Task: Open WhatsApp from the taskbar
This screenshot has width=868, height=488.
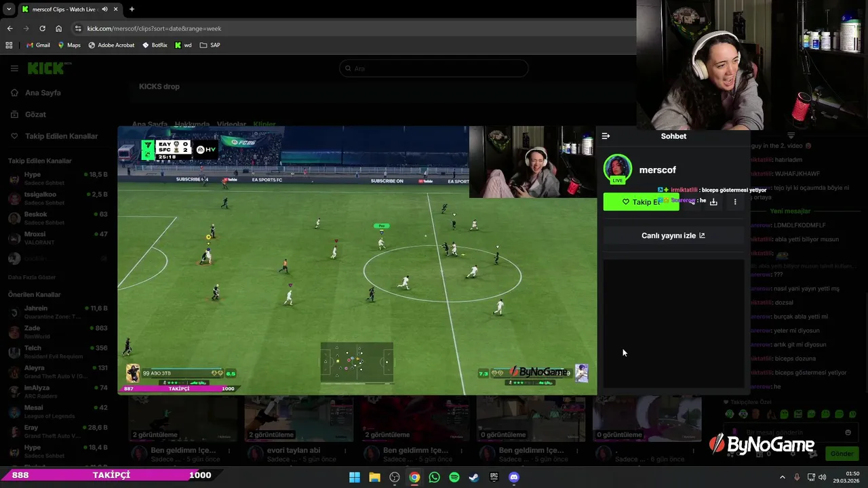Action: click(x=434, y=477)
